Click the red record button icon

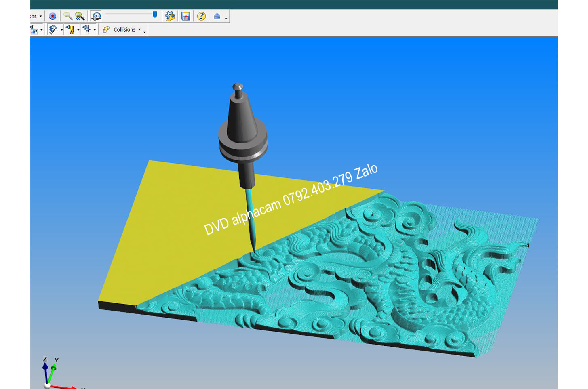point(53,16)
